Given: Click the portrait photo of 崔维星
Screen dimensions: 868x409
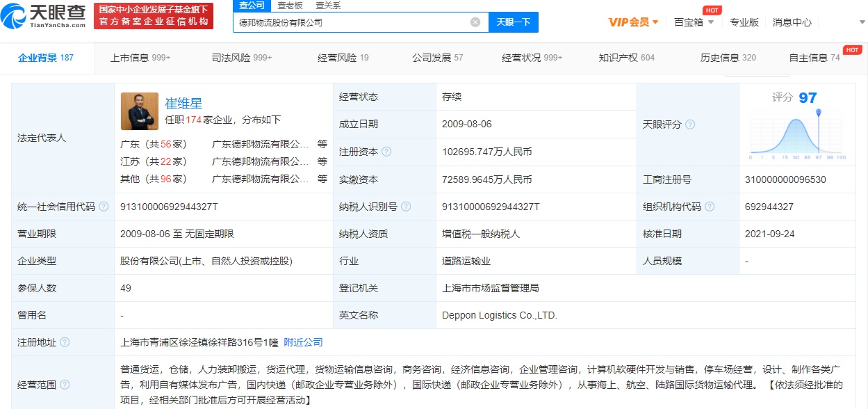Looking at the screenshot, I should [139, 112].
